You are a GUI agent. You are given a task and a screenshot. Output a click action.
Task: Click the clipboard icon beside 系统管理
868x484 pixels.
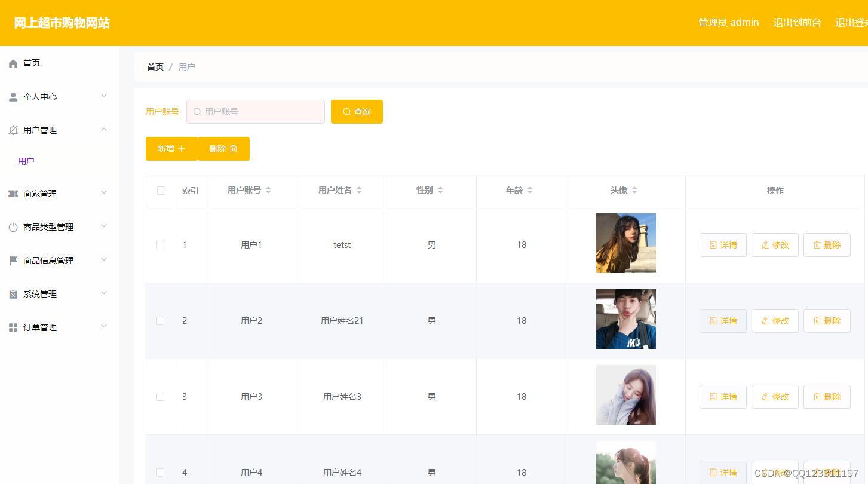point(13,294)
